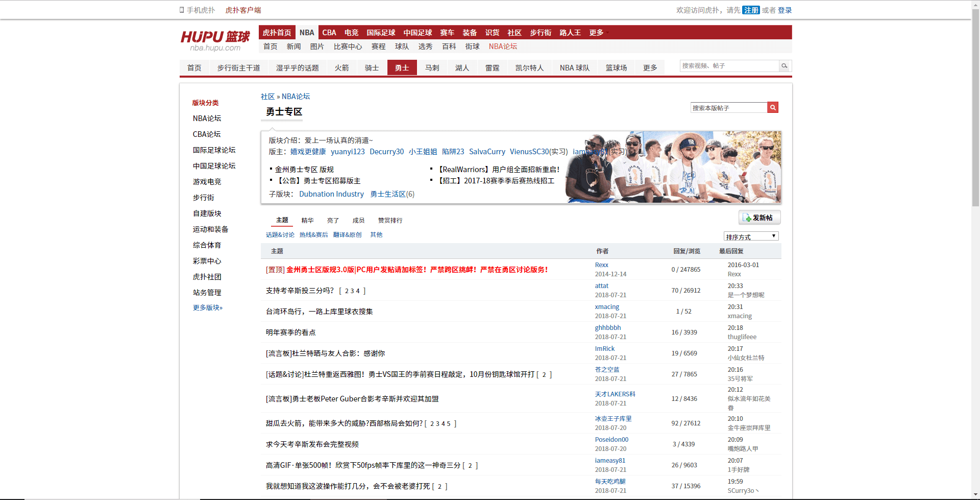Open 站务管理 in the left sidebar
The height and width of the screenshot is (500, 980).
(207, 293)
